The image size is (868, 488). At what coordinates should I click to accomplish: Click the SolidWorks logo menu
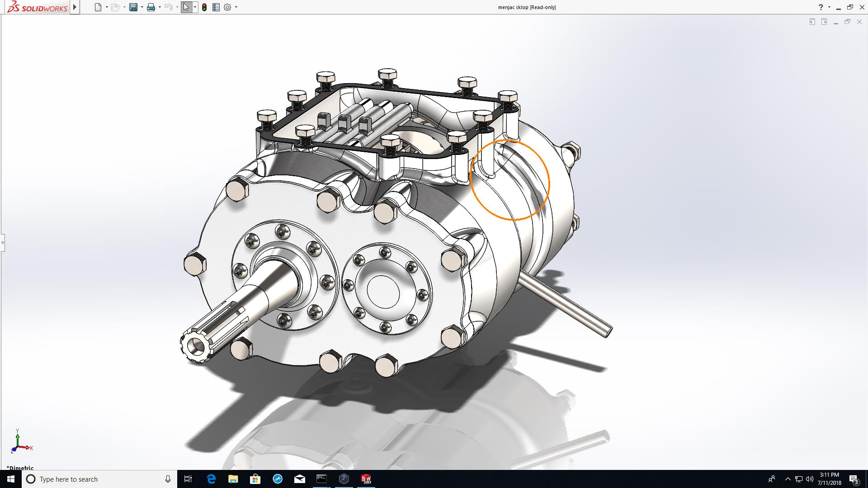coord(37,7)
